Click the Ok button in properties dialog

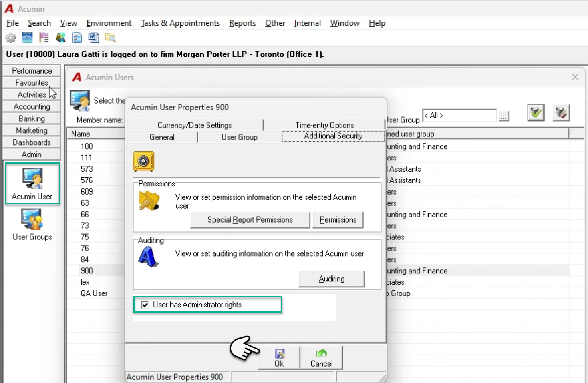tap(280, 358)
